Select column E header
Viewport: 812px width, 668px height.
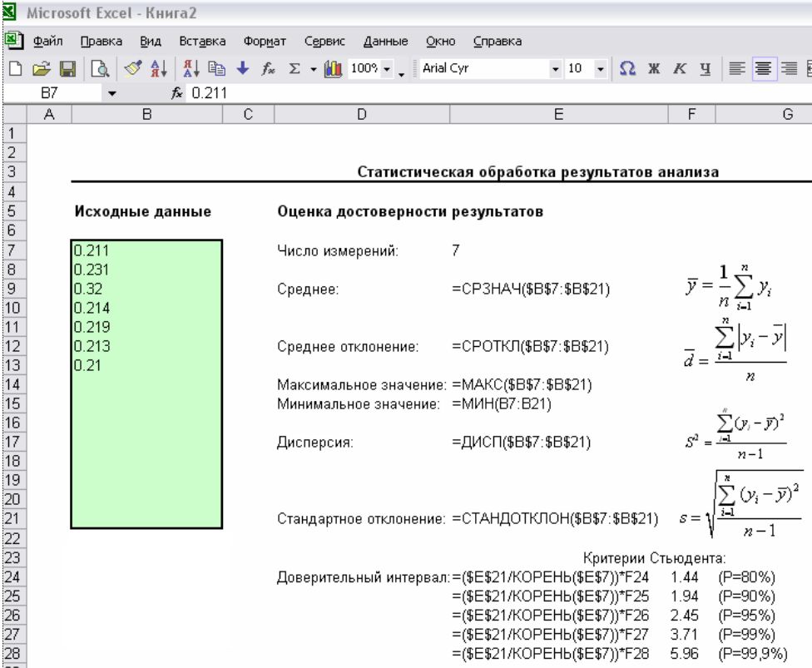pyautogui.click(x=559, y=114)
